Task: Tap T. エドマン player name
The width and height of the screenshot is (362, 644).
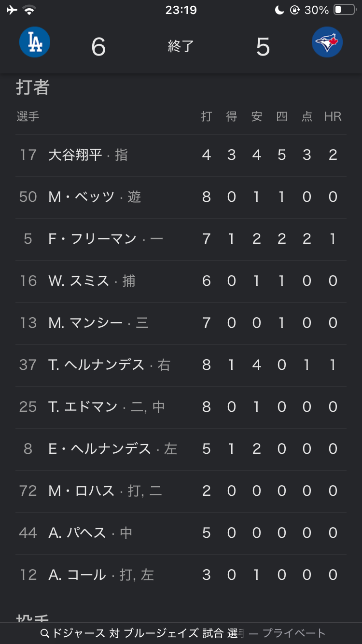Action: pos(83,407)
